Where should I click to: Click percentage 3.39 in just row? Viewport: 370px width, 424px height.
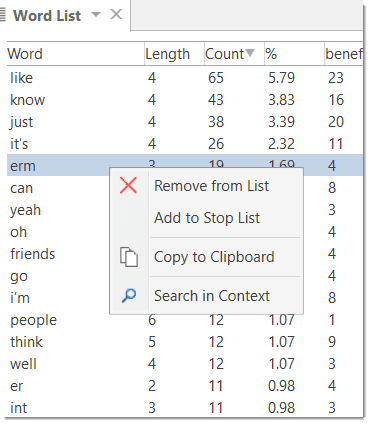click(x=281, y=122)
